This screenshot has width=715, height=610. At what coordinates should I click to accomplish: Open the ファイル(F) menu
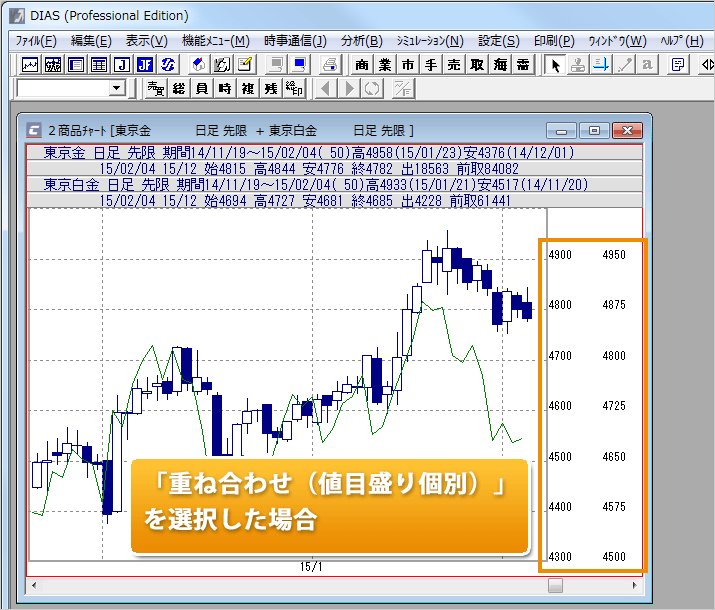tap(36, 41)
